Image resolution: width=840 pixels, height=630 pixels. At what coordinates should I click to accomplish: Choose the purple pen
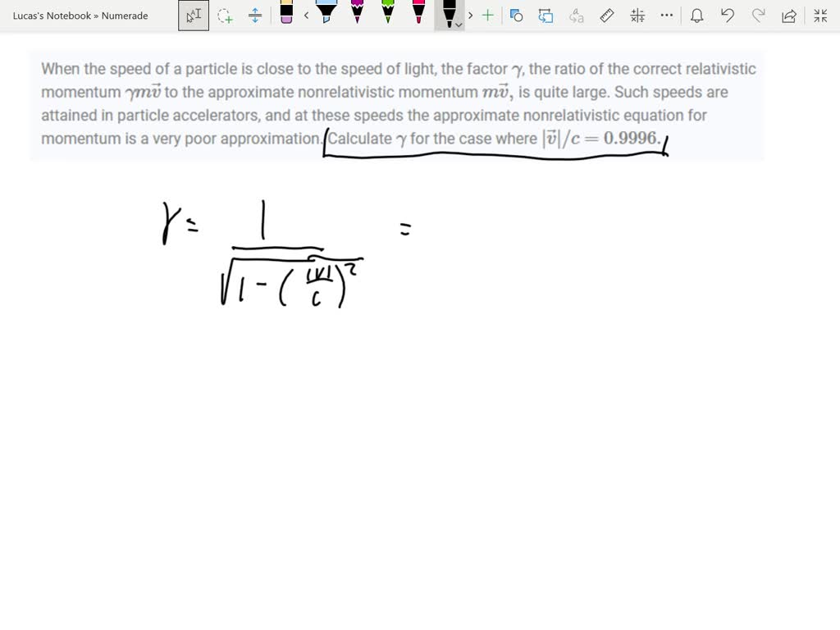tap(357, 14)
